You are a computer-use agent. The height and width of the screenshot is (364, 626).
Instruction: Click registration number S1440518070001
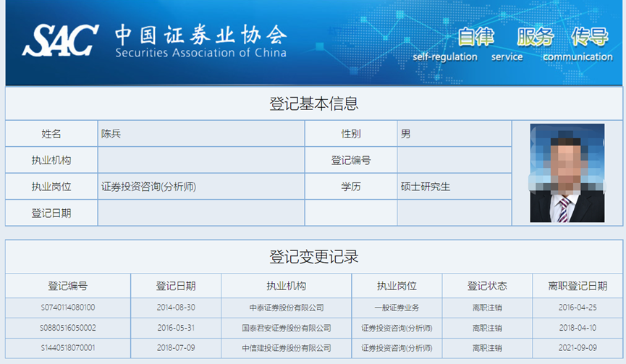tap(68, 347)
